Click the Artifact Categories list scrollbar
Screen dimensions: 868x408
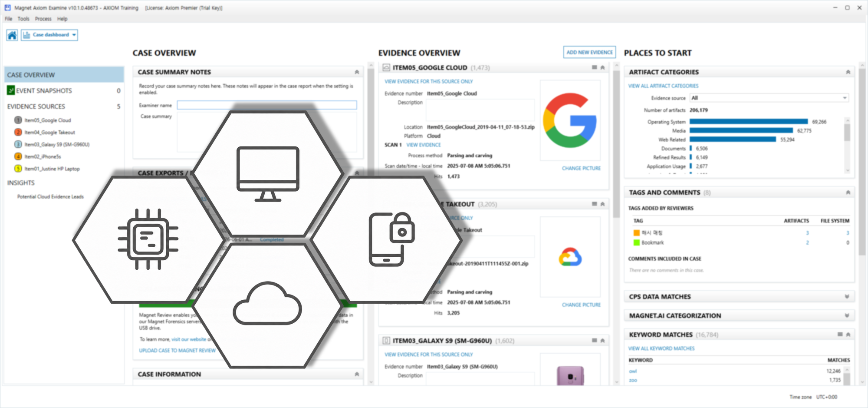pyautogui.click(x=847, y=133)
